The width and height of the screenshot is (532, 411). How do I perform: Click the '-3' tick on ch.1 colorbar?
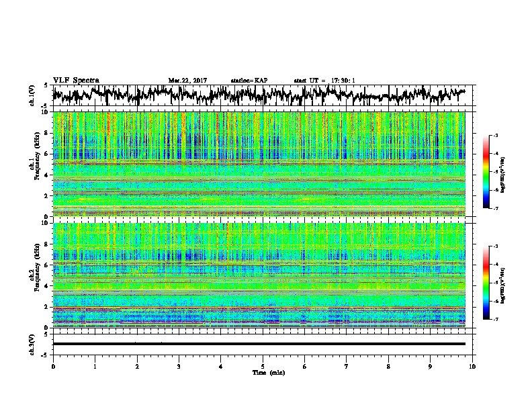tap(495, 135)
